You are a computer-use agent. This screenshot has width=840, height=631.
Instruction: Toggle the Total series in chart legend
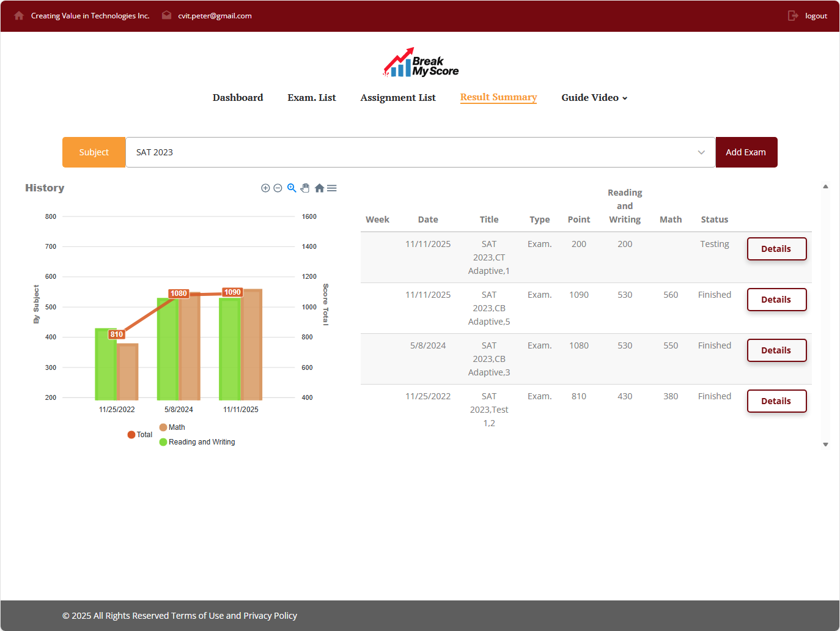[140, 435]
